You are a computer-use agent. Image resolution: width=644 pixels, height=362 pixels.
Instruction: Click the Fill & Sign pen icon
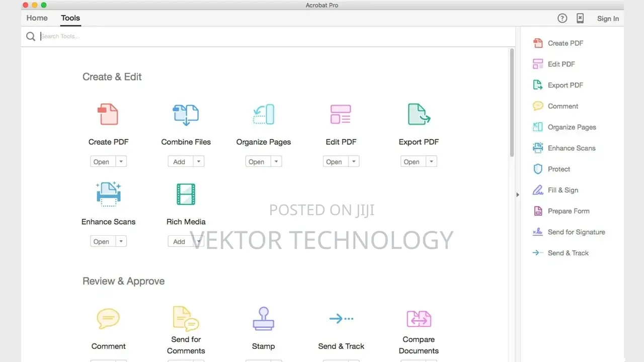pyautogui.click(x=538, y=190)
